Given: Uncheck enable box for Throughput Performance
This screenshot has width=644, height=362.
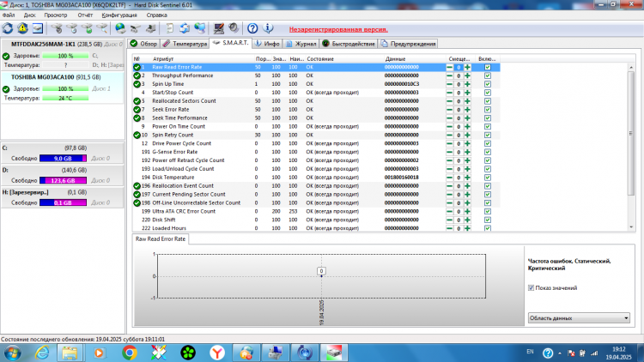Looking at the screenshot, I should pos(488,75).
